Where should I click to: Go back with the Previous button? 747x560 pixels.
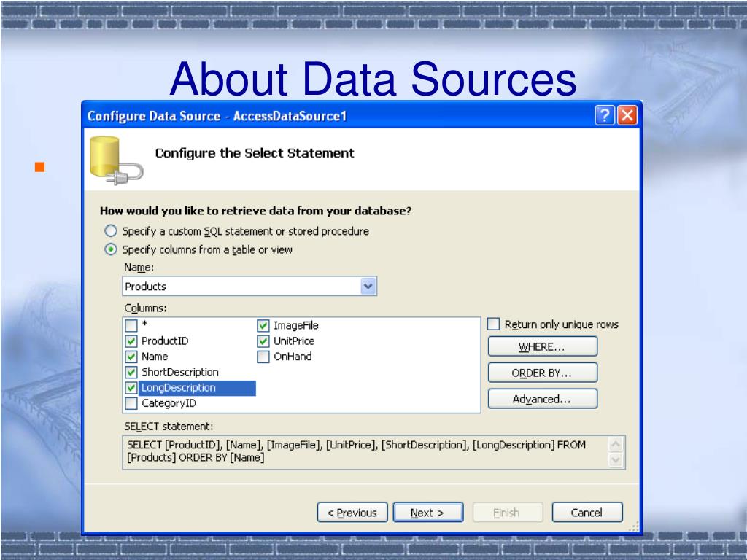(352, 513)
